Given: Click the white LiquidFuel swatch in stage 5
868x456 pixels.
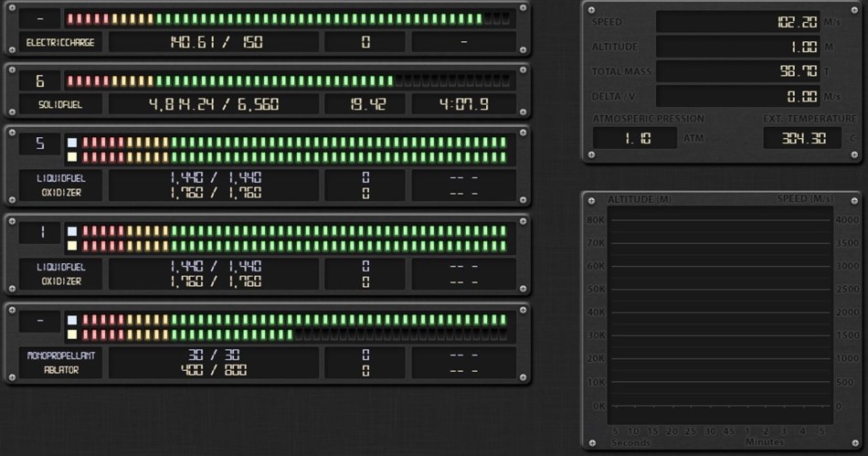Looking at the screenshot, I should [x=72, y=143].
